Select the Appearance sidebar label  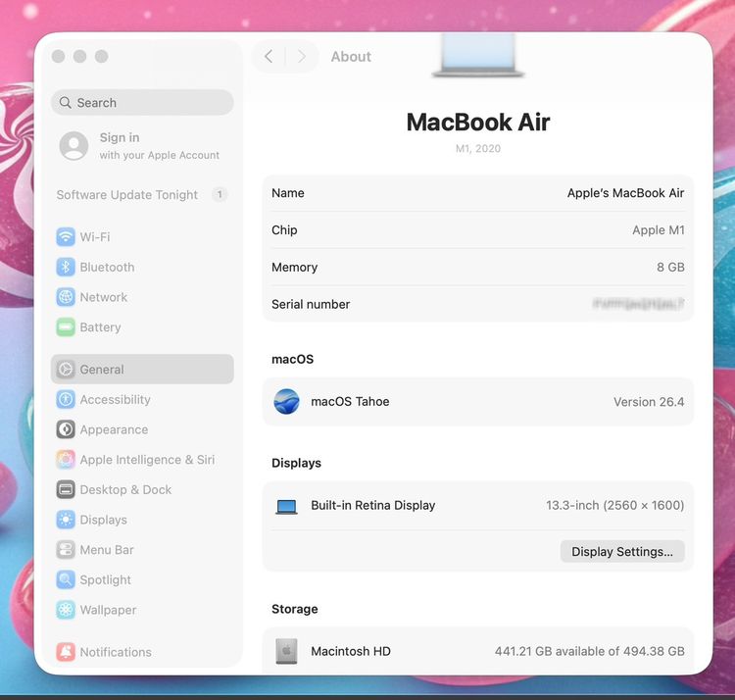click(114, 429)
